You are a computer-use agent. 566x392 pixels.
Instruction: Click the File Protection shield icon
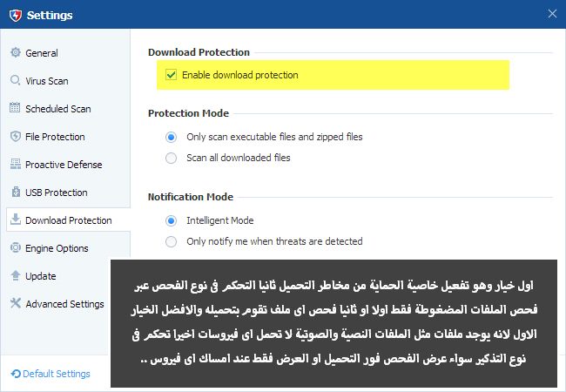click(16, 137)
